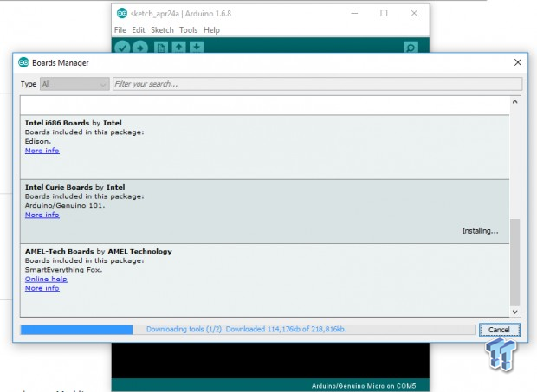Minimize the Arduino sketch window
The width and height of the screenshot is (537, 392).
coord(354,13)
